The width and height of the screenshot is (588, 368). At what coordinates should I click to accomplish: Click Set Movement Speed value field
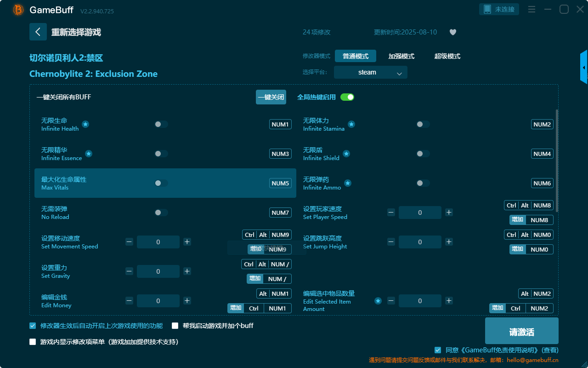coord(158,242)
